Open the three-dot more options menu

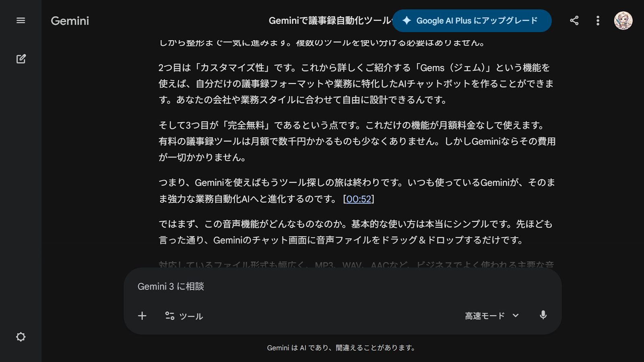tap(598, 21)
